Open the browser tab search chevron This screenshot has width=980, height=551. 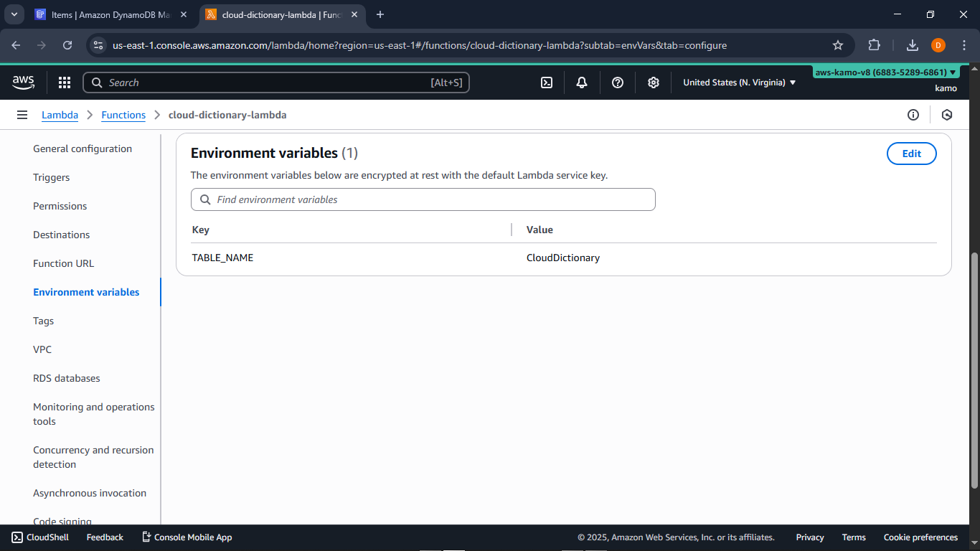tap(14, 14)
